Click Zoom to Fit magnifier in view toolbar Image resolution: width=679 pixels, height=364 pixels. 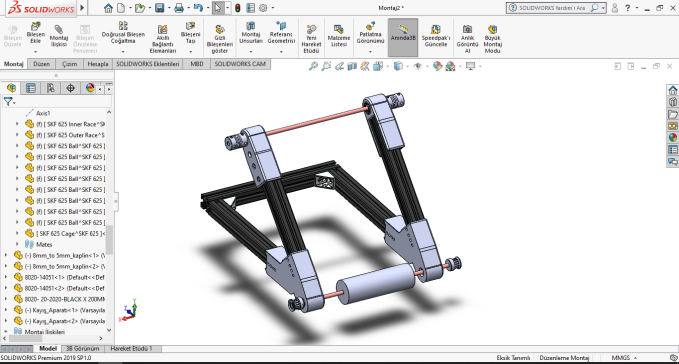pyautogui.click(x=313, y=66)
